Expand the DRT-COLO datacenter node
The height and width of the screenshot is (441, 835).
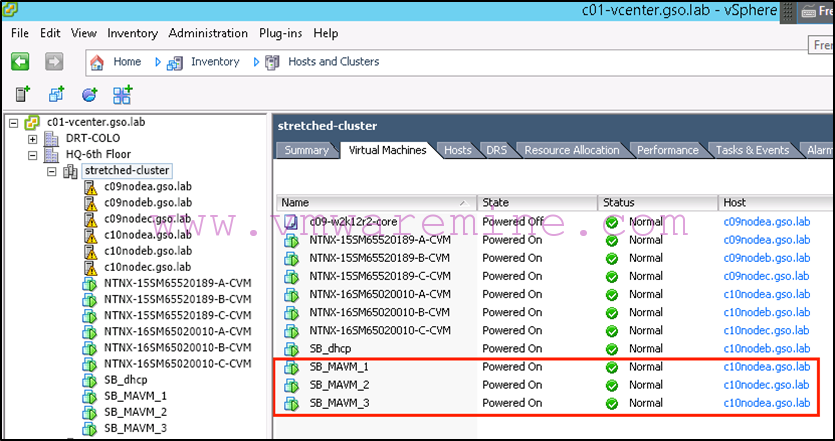33,139
